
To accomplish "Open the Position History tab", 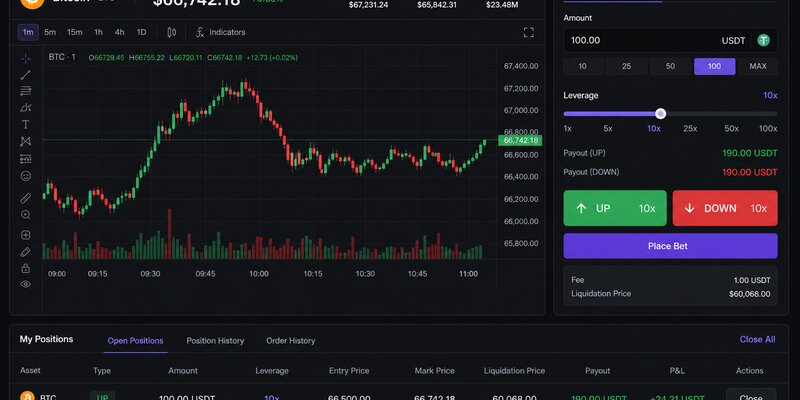I will (215, 341).
